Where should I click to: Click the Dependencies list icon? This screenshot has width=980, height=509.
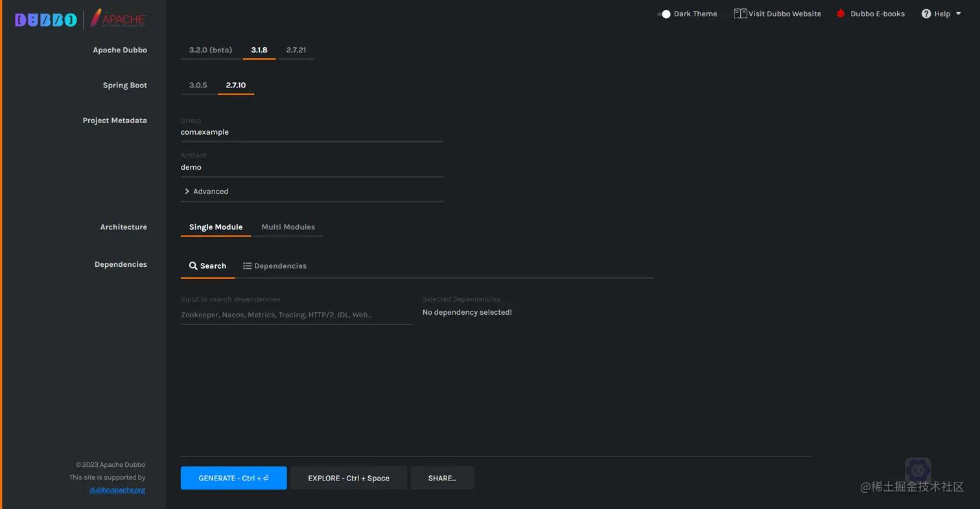247,266
